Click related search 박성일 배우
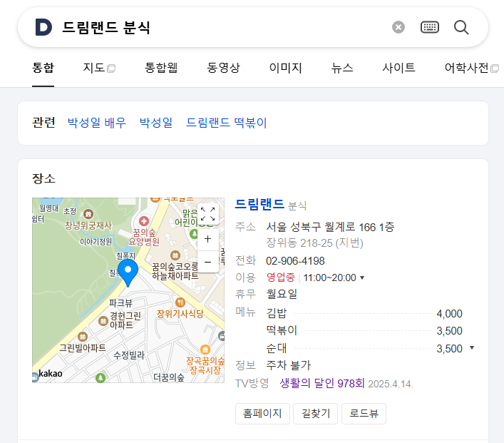The width and height of the screenshot is (504, 443). 97,123
